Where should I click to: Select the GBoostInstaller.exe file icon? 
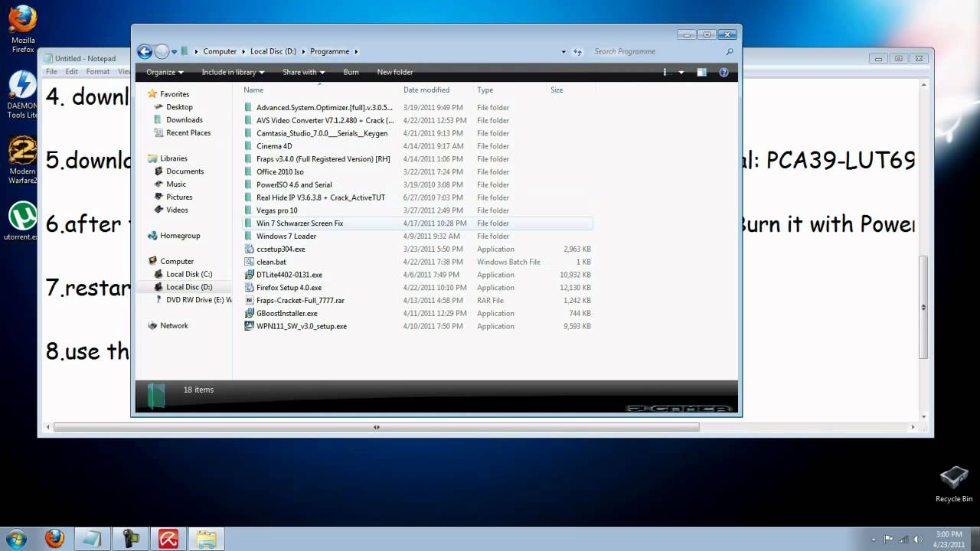(248, 313)
